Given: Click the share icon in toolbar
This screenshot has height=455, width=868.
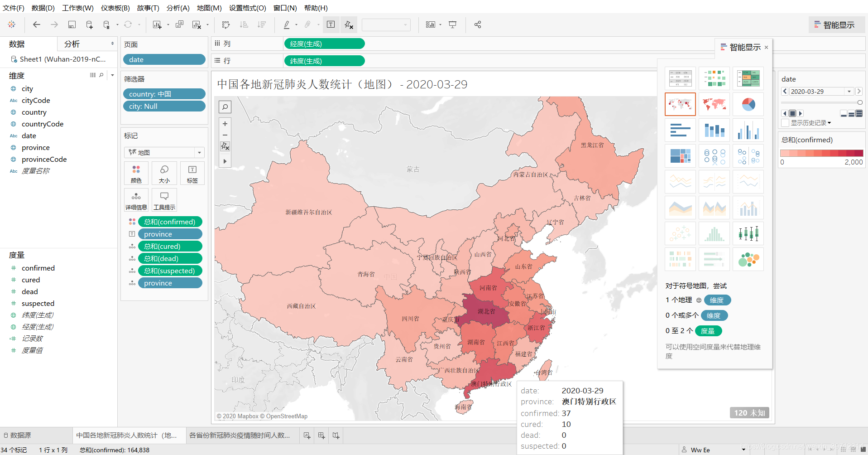Looking at the screenshot, I should 478,24.
